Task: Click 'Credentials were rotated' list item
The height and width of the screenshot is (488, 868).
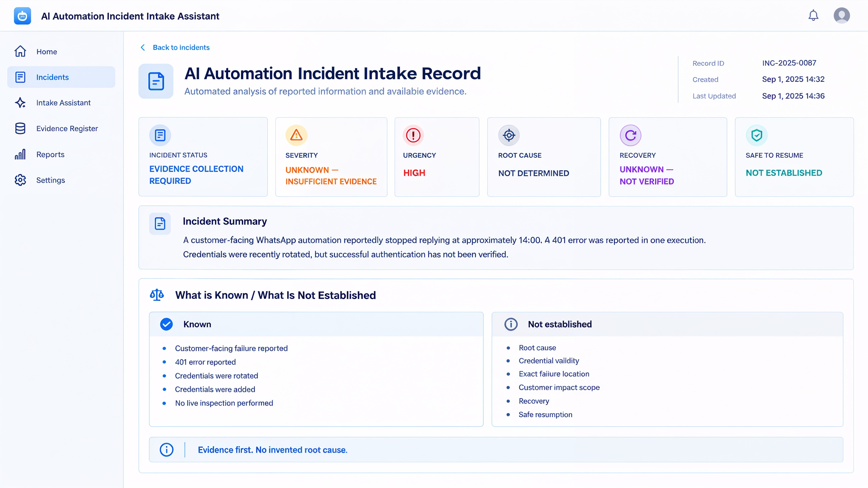Action: [x=216, y=376]
